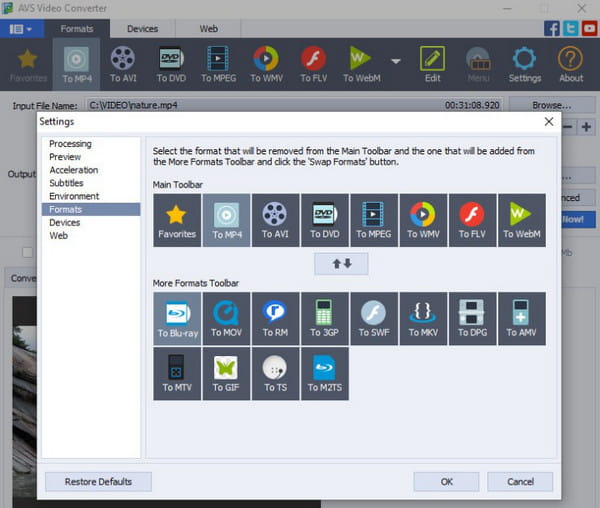Select To TS in More Formats

click(276, 374)
